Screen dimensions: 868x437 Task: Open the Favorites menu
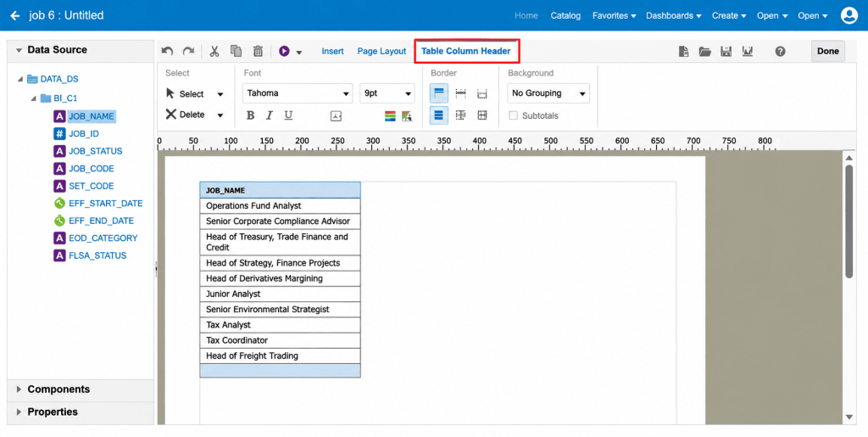tap(614, 15)
